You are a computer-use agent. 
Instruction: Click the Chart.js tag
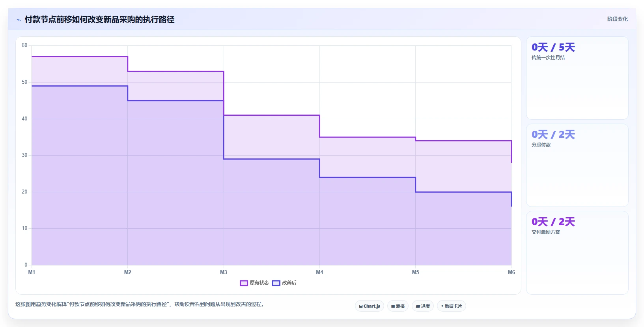[370, 306]
